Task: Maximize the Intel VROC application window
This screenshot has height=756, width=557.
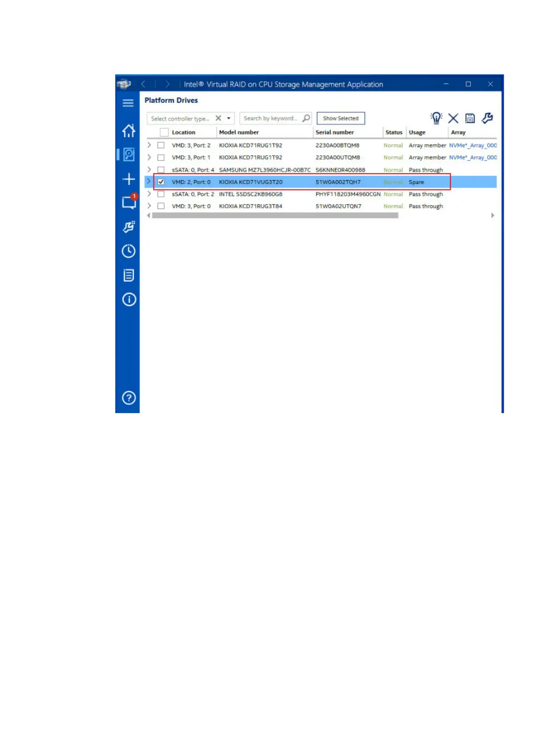Action: point(468,84)
